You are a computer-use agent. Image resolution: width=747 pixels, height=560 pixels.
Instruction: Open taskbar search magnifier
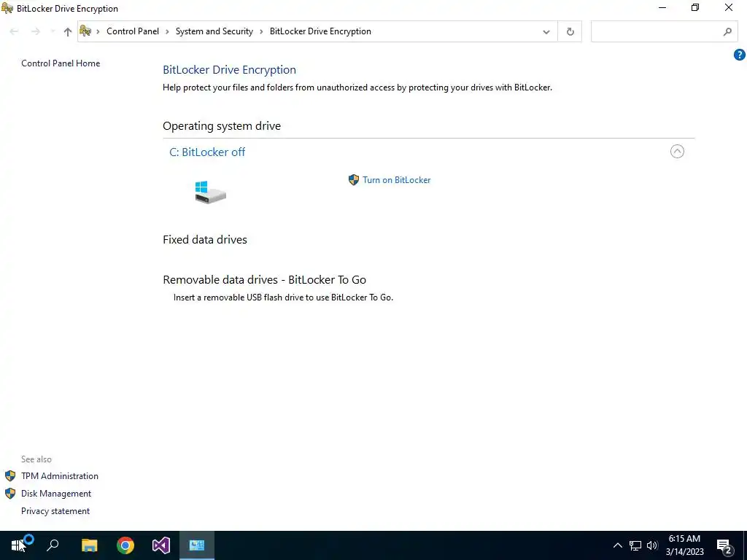[x=53, y=545]
